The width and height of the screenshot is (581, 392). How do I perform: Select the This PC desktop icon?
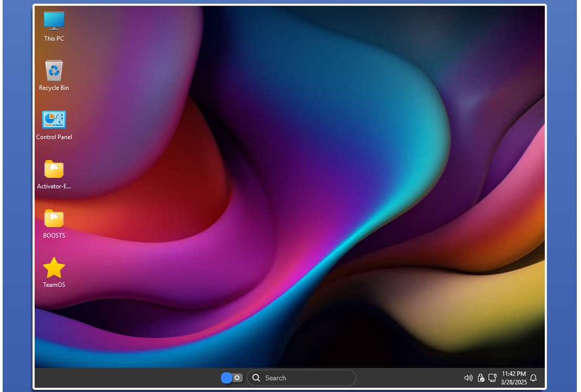tap(54, 21)
